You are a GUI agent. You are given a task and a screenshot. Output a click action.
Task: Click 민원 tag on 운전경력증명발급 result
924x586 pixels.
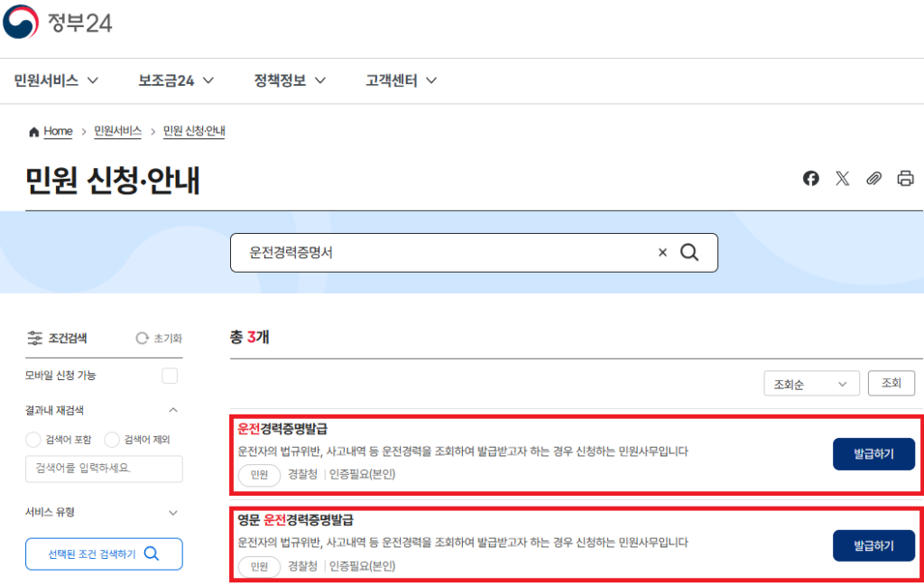coord(259,475)
